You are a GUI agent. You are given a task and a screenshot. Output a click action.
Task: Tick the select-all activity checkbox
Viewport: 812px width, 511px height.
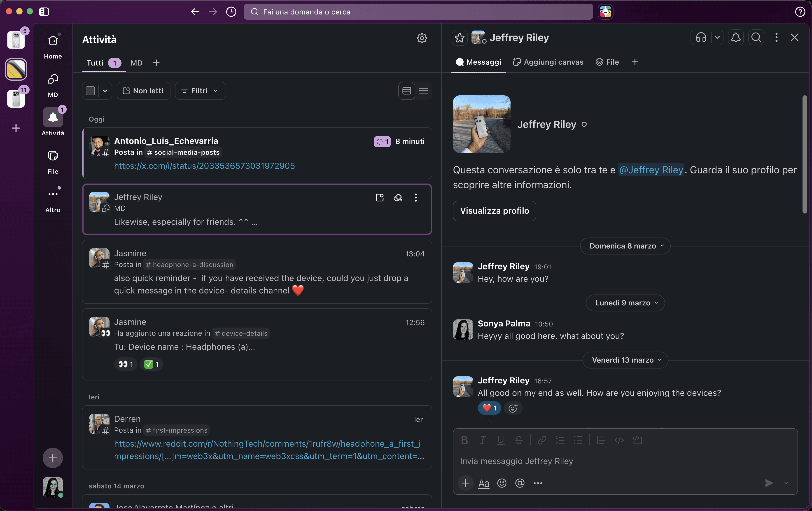90,91
